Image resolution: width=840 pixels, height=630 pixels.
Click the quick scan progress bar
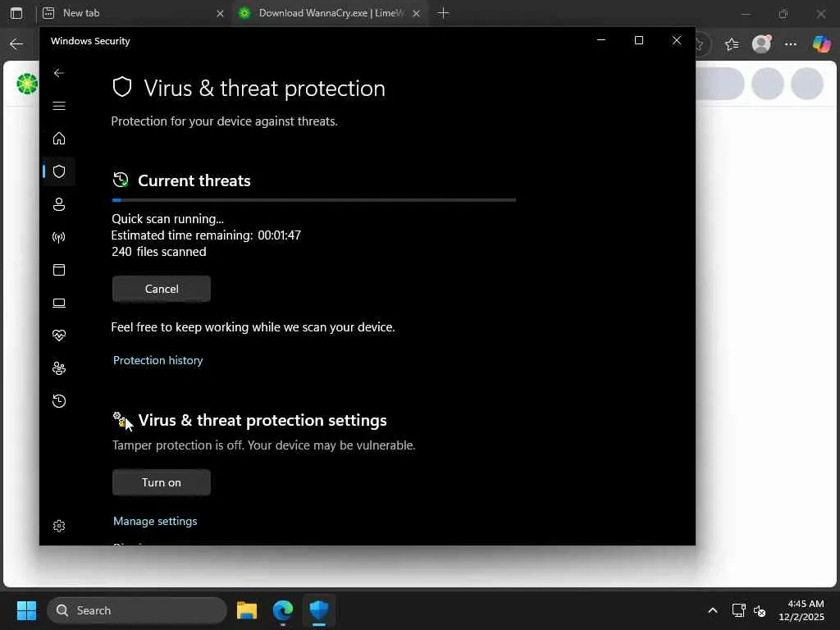(314, 200)
